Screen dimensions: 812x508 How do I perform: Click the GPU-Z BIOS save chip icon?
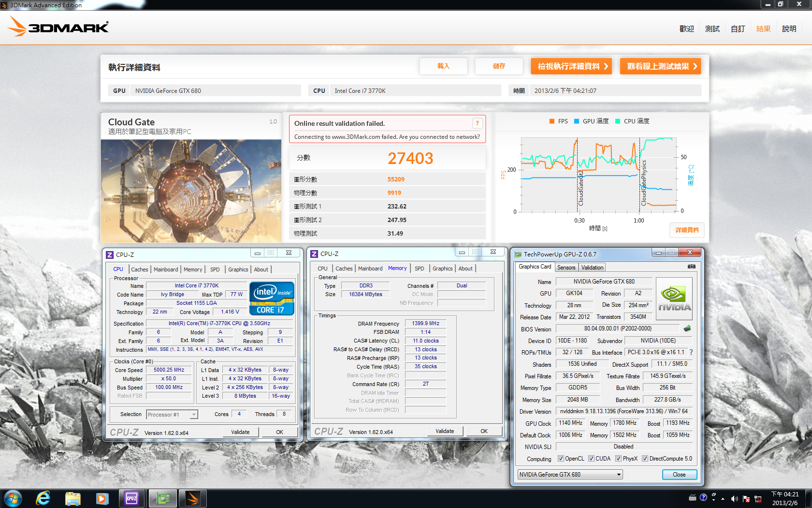[x=687, y=329]
